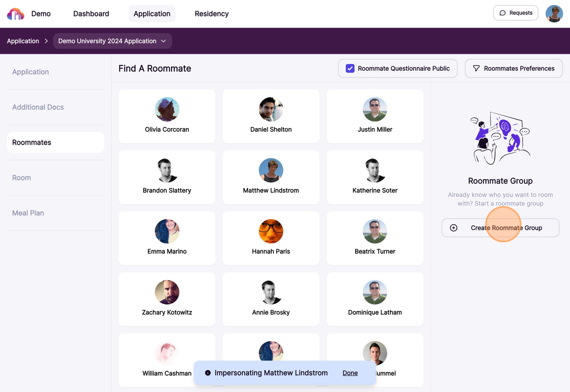The width and height of the screenshot is (570, 392).
Task: Click the speech bubble icon in Requests
Action: (x=503, y=13)
